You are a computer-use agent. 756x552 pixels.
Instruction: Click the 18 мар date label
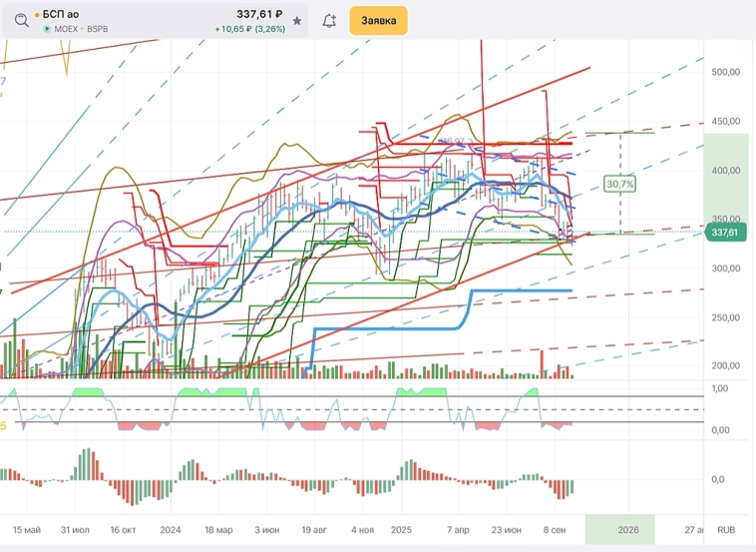[218, 530]
